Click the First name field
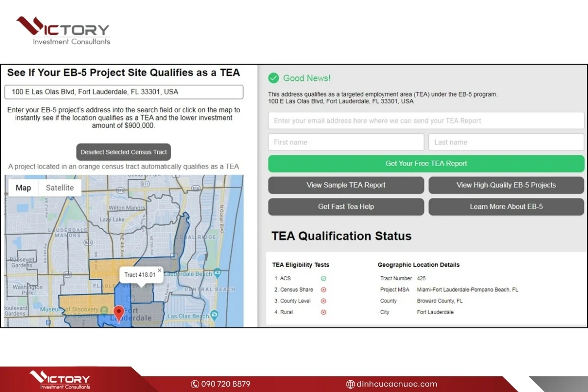The width and height of the screenshot is (588, 392). [346, 142]
